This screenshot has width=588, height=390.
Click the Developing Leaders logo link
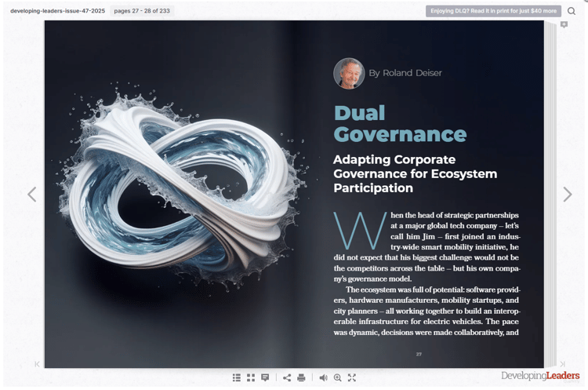pyautogui.click(x=540, y=375)
